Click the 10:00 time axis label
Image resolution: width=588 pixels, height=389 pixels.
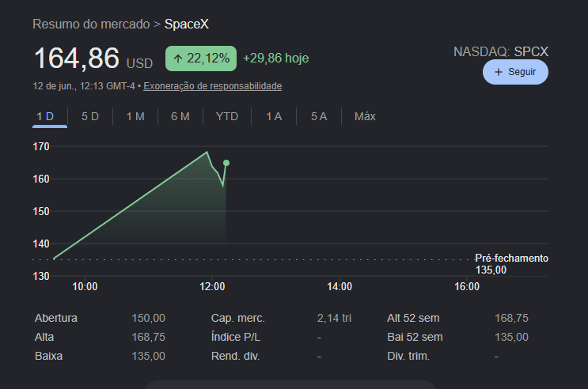[x=85, y=287]
